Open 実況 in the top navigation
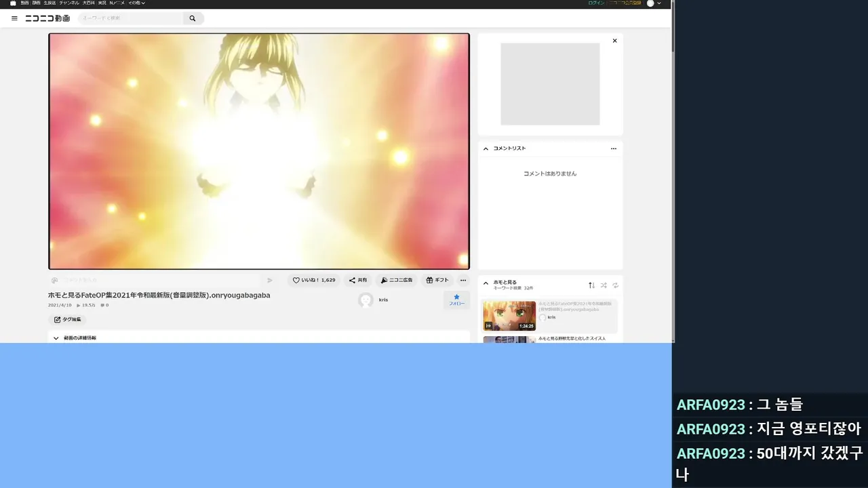 102,3
